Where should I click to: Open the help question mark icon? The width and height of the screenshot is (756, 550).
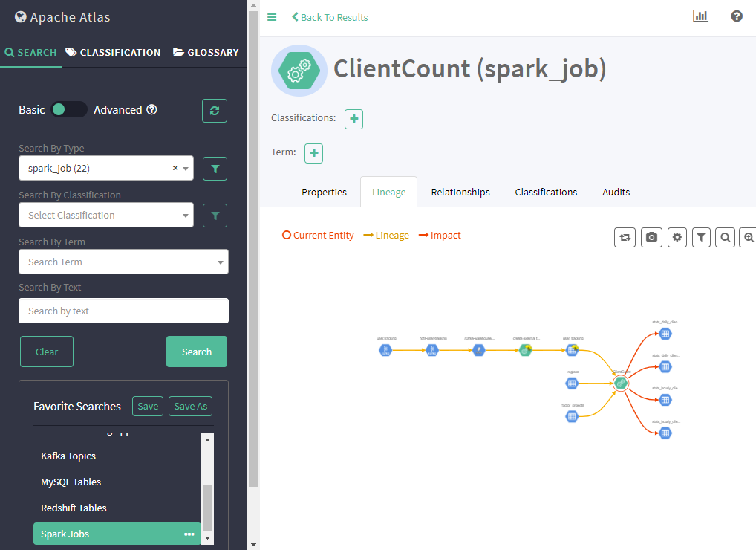tap(736, 16)
